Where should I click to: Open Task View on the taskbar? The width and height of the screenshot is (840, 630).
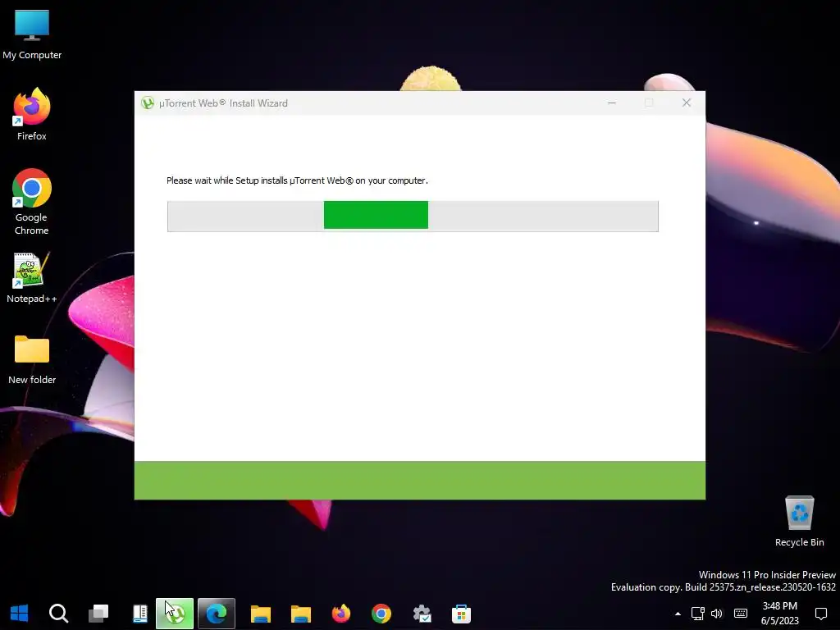pyautogui.click(x=98, y=614)
